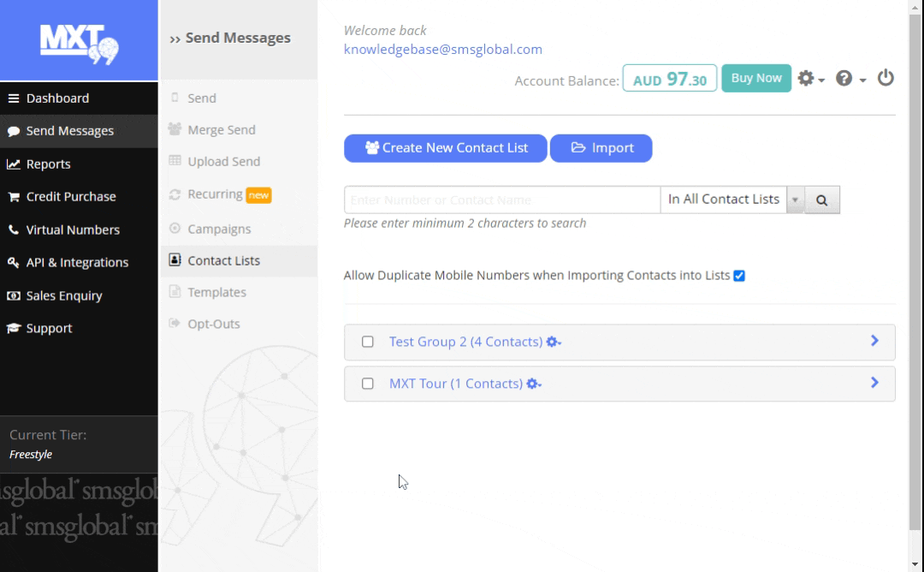
Task: Click the power logout icon
Action: coord(885,78)
